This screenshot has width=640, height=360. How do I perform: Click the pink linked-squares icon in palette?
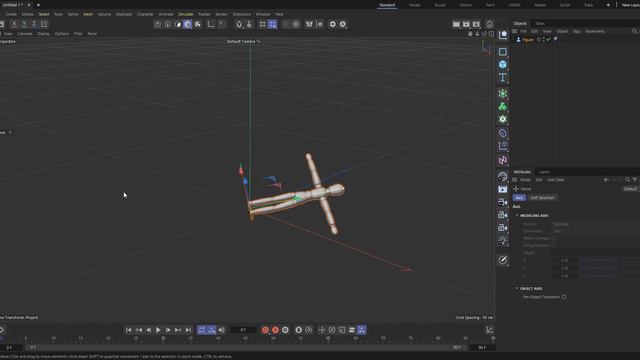(502, 160)
